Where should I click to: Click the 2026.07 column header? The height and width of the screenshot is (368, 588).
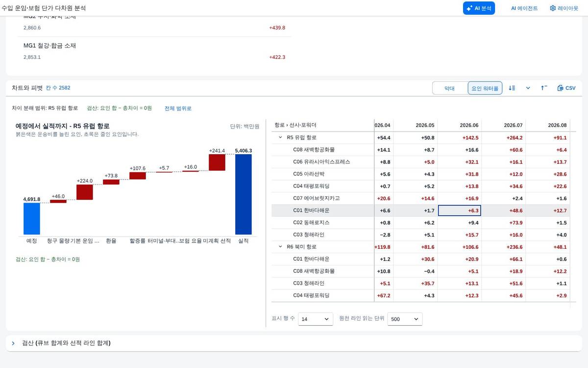[x=503, y=125]
